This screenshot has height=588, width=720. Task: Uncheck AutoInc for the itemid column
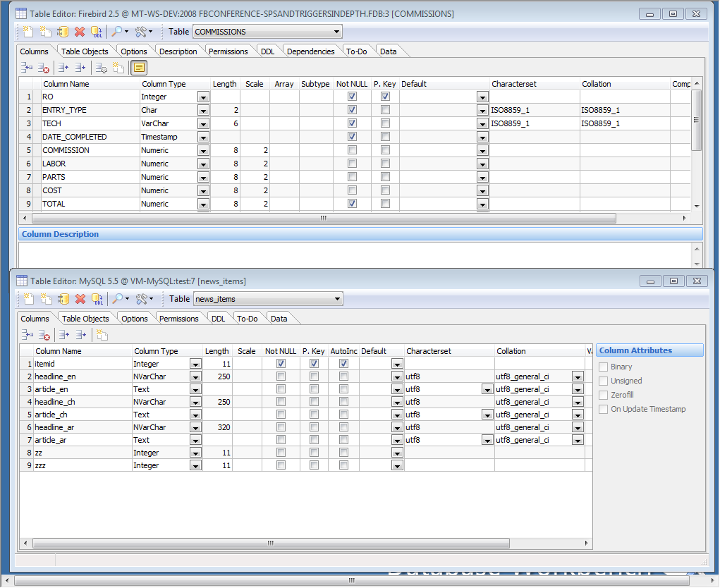point(343,364)
